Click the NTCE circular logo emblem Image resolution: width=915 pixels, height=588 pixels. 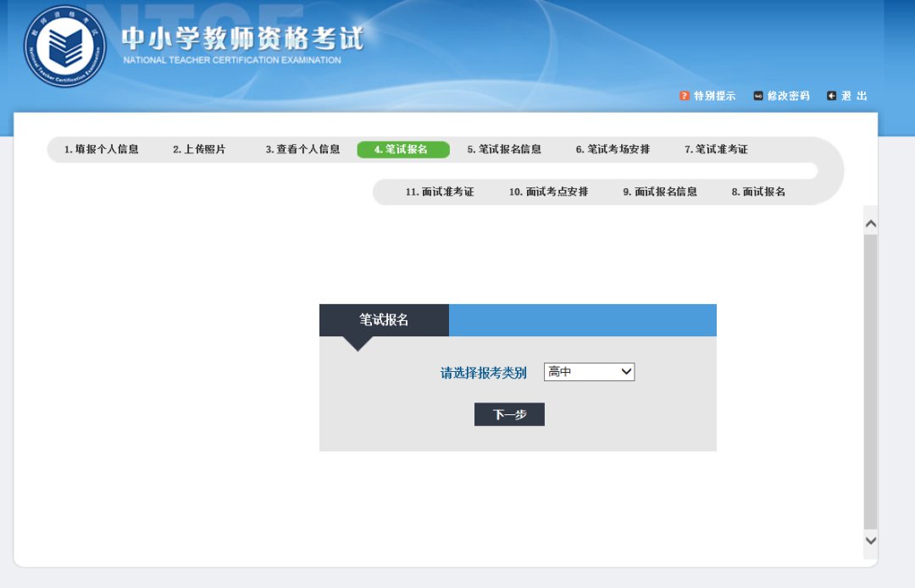coord(64,46)
